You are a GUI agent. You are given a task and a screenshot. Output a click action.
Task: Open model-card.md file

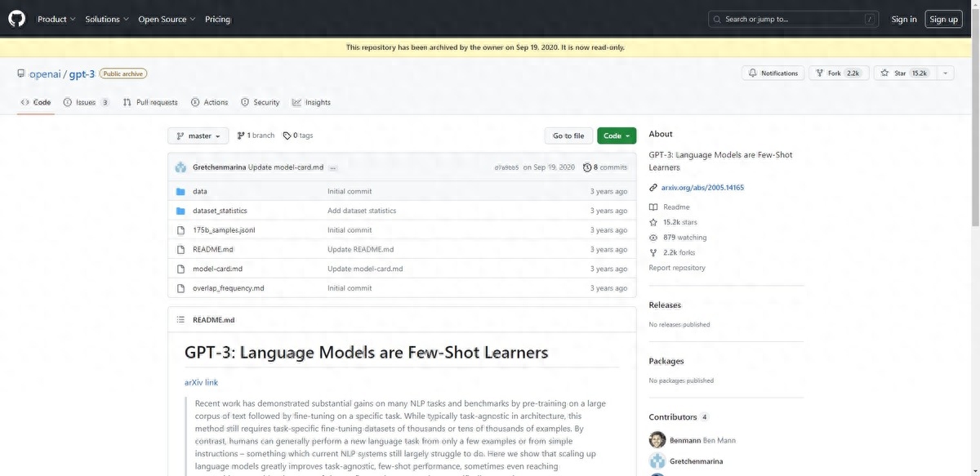[x=217, y=269]
